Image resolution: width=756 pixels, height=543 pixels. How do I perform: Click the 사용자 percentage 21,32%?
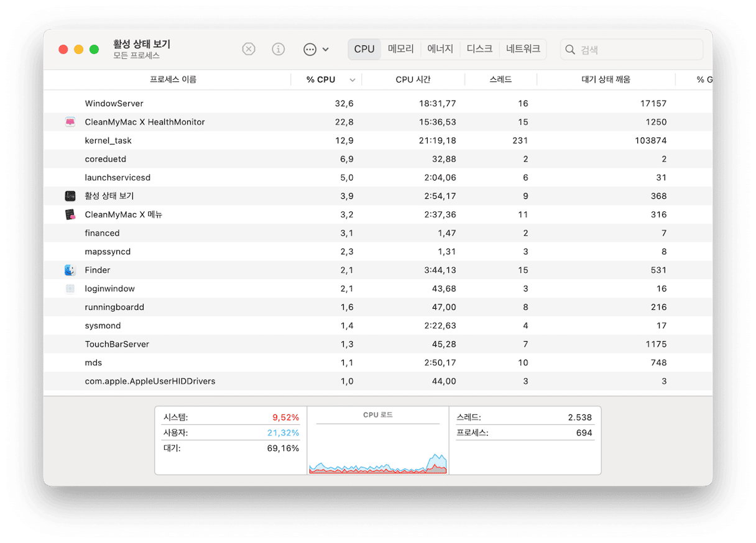(x=283, y=433)
